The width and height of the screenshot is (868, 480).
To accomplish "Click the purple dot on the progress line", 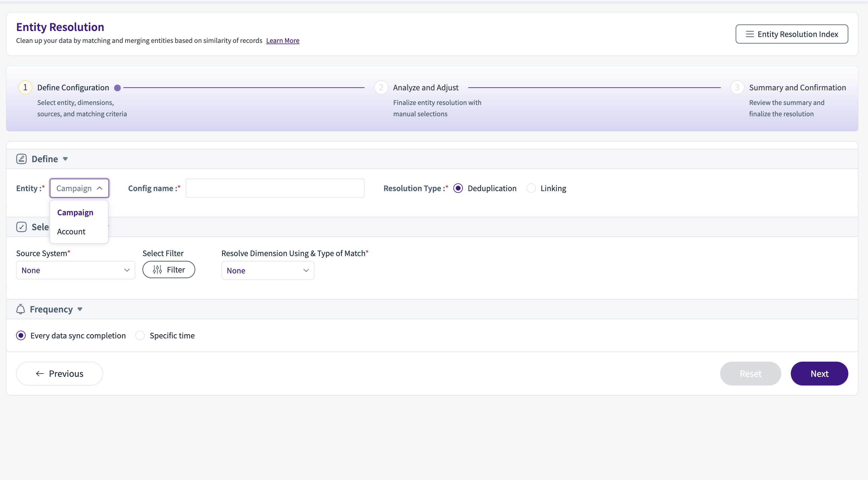I will (117, 88).
